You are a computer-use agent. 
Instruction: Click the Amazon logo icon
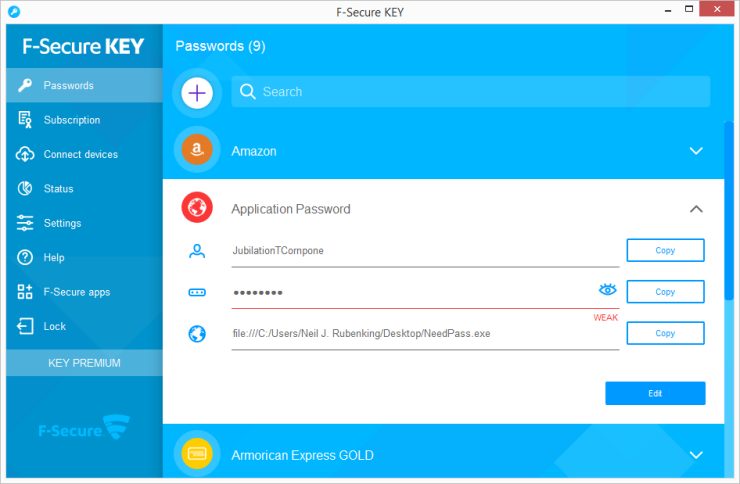pyautogui.click(x=197, y=150)
